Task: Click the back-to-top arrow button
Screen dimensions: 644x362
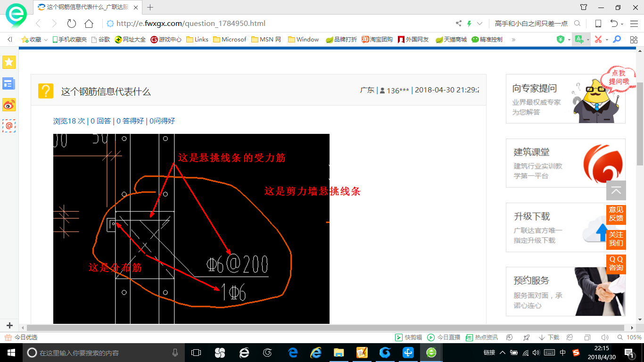Action: (x=616, y=190)
